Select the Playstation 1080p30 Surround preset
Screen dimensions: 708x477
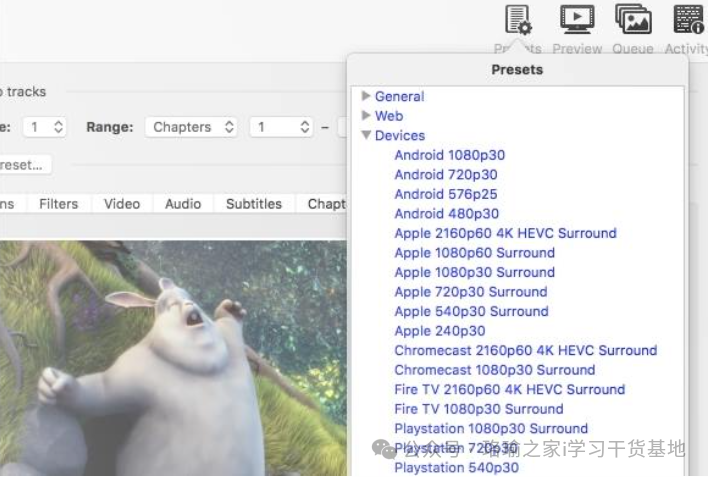point(491,428)
